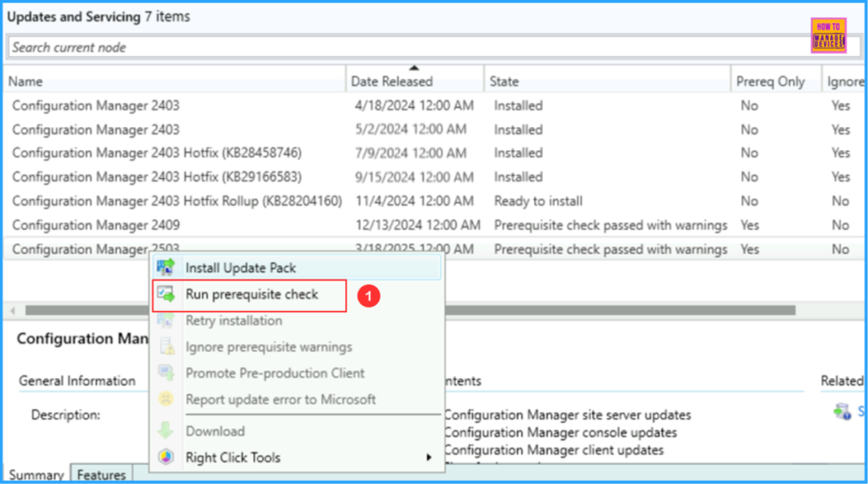The width and height of the screenshot is (868, 484).
Task: Sort by the State column header
Action: click(x=607, y=81)
